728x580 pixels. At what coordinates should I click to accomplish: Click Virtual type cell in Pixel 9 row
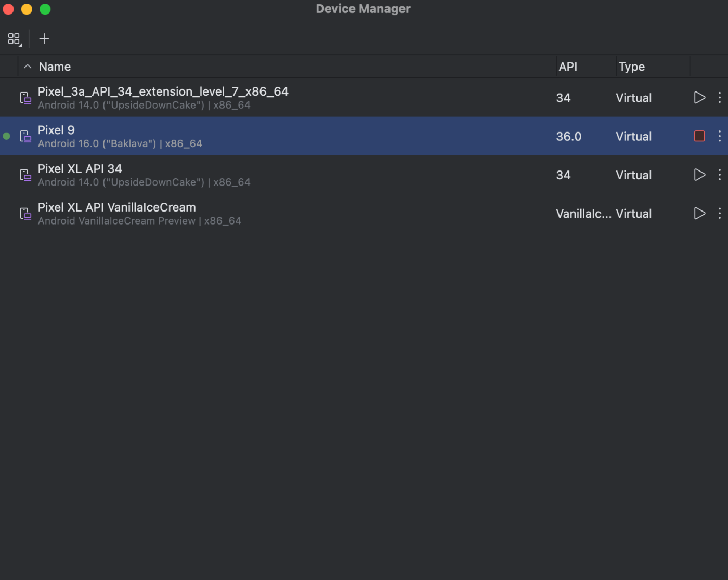(633, 136)
